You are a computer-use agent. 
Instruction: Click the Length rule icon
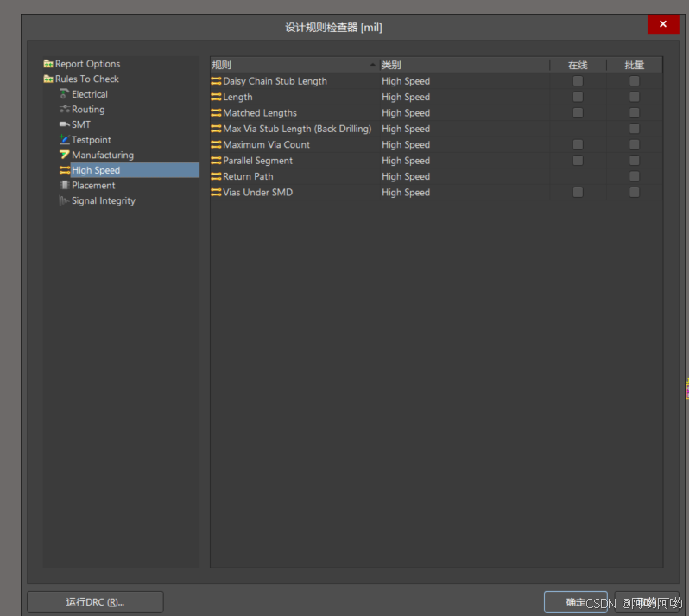point(216,97)
